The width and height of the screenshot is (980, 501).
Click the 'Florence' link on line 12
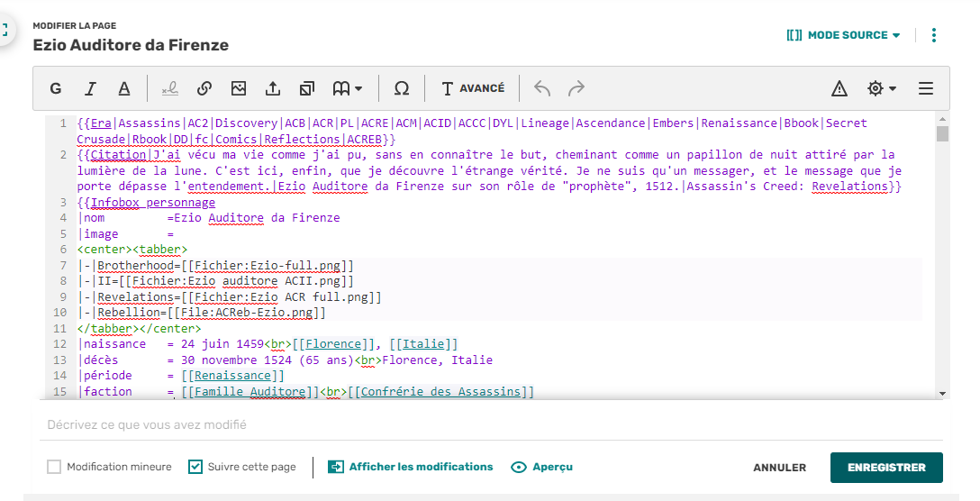(333, 344)
